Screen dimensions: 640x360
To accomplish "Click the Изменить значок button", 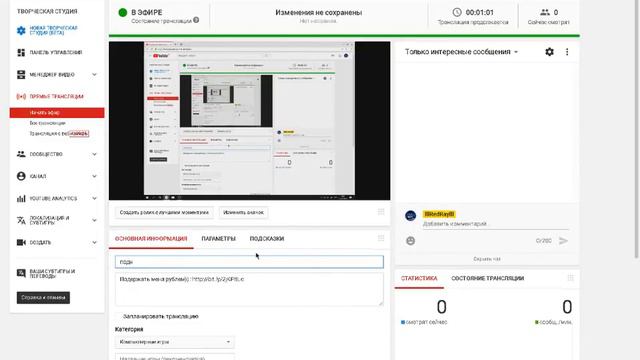I will coord(243,212).
